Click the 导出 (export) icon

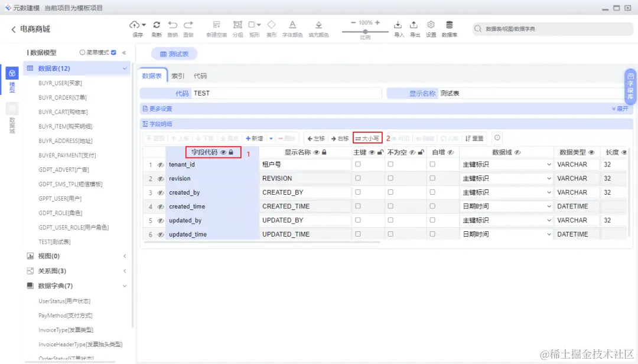click(x=414, y=25)
